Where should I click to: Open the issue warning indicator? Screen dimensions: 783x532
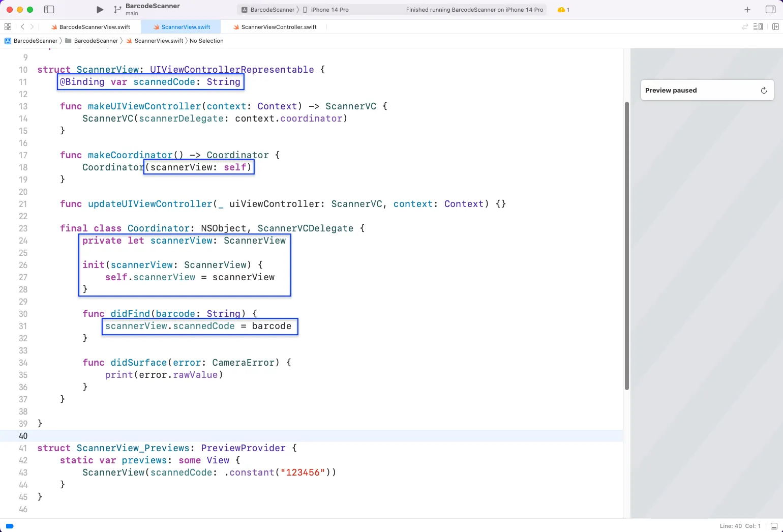coord(563,10)
